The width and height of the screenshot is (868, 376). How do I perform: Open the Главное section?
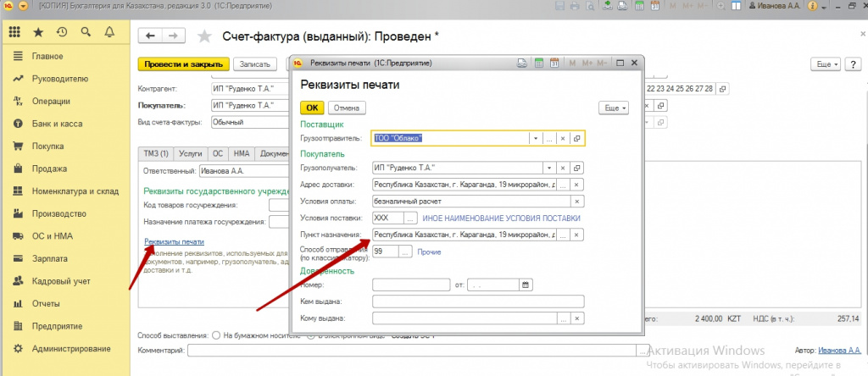point(47,57)
